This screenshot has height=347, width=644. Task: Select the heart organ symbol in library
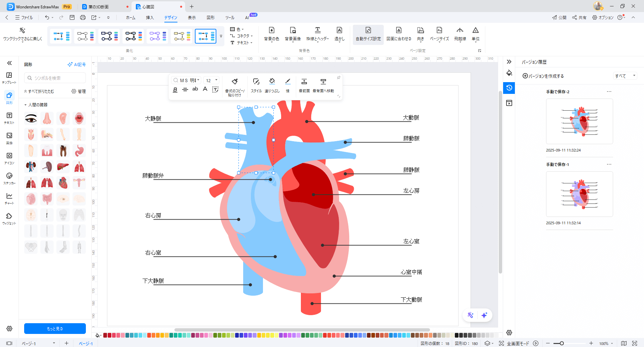click(x=63, y=183)
